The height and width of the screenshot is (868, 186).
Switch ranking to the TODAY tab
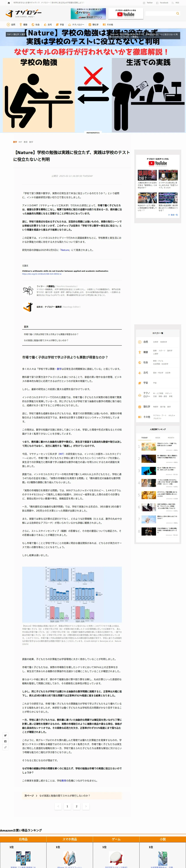coord(144,438)
